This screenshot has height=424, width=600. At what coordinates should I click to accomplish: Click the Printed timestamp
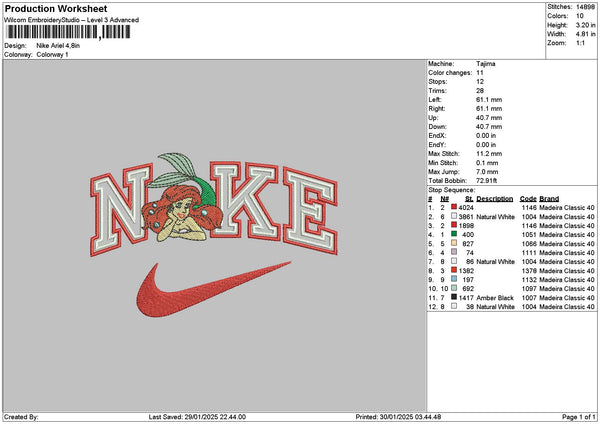398,417
